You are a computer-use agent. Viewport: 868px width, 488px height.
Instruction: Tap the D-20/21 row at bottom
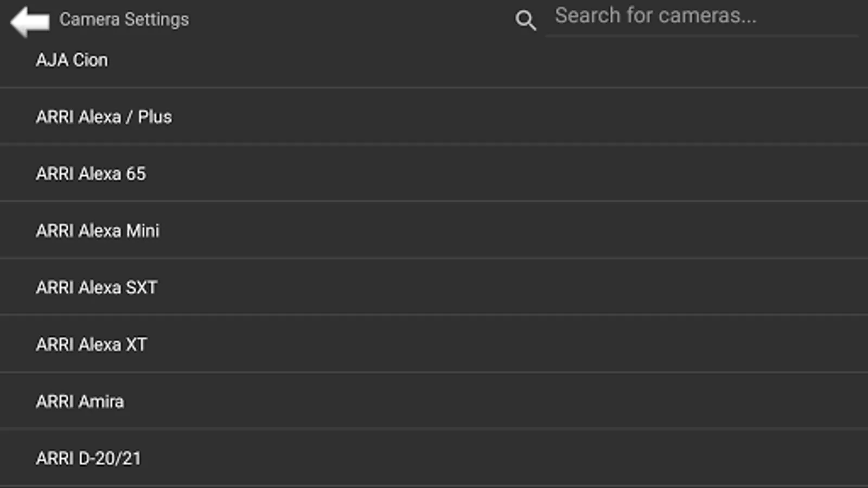click(434, 458)
